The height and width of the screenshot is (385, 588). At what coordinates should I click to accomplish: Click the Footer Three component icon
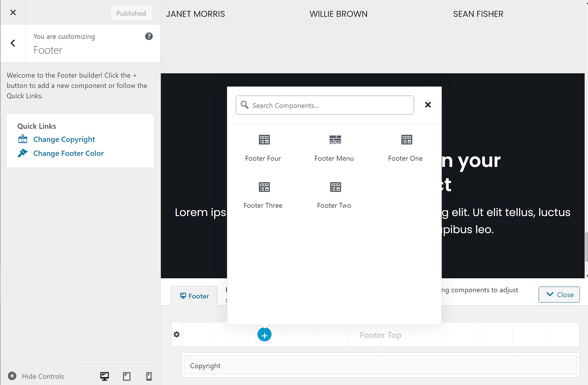[x=263, y=187]
